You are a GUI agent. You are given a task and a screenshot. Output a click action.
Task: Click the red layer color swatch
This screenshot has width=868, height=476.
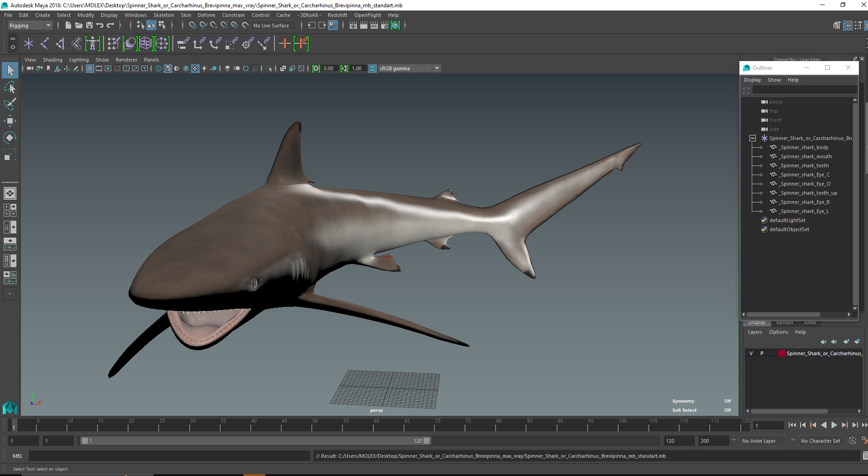[782, 353]
